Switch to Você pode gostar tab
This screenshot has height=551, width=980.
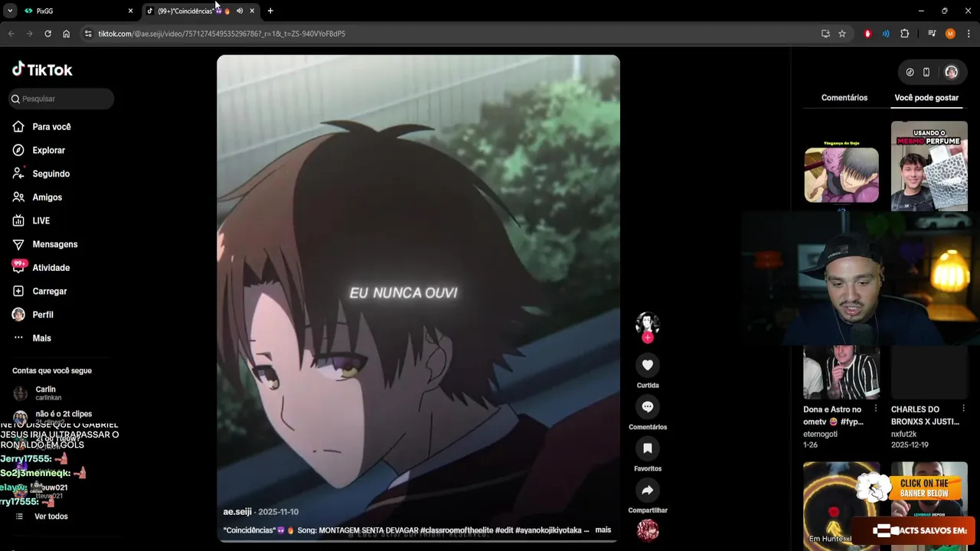(x=926, y=98)
